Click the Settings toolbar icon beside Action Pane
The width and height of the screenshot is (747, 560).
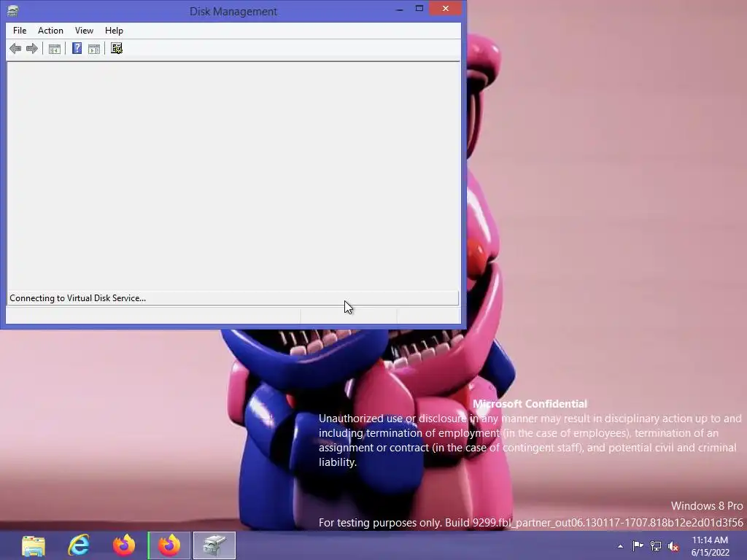coord(117,49)
